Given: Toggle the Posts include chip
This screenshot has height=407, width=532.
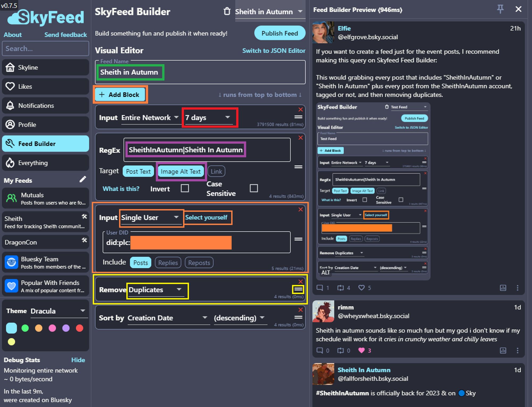Looking at the screenshot, I should click(x=140, y=262).
